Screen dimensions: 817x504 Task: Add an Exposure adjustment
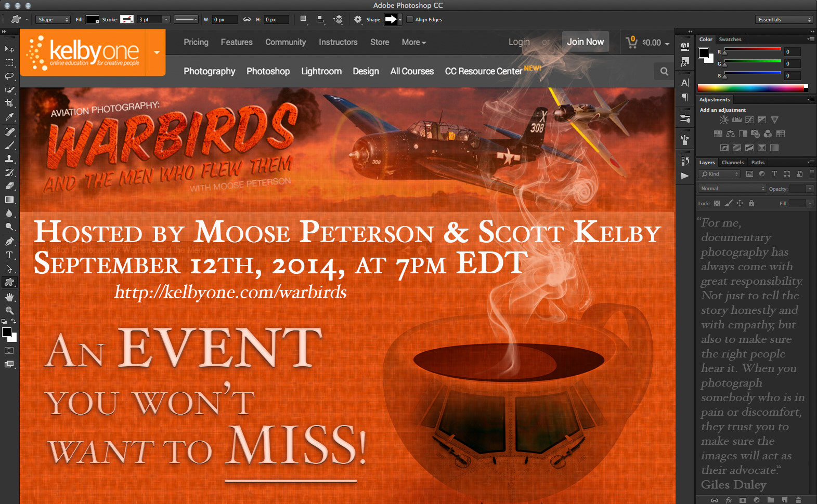[762, 120]
